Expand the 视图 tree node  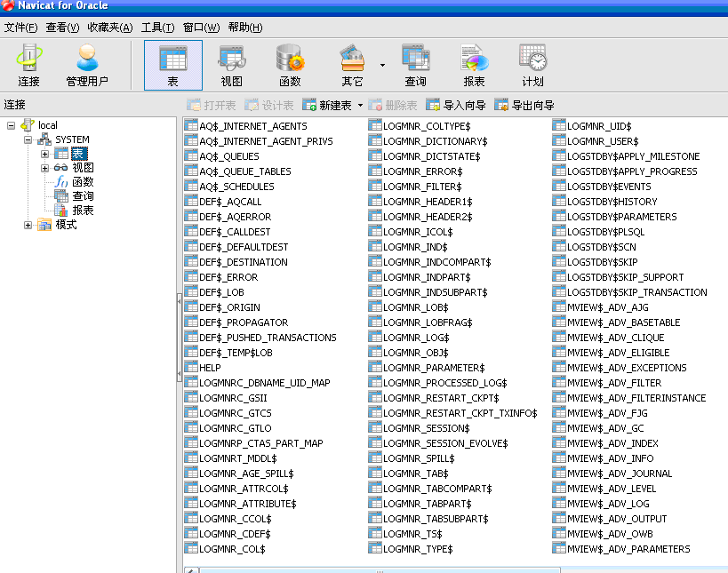(x=44, y=168)
